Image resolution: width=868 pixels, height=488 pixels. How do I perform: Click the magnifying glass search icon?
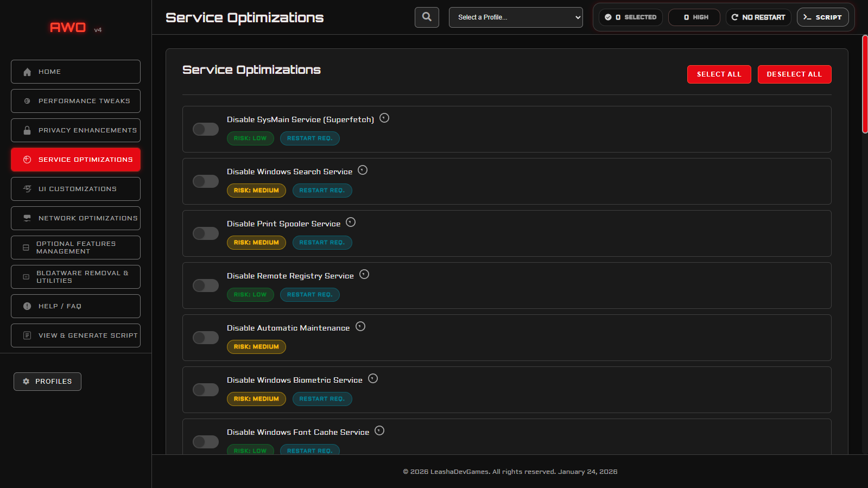click(427, 17)
